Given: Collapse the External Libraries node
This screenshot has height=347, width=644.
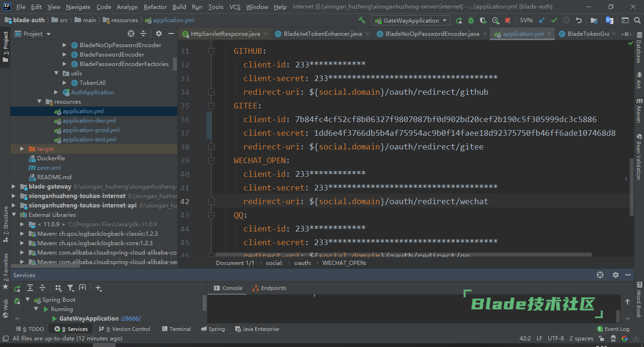Looking at the screenshot, I should pyautogui.click(x=14, y=215).
